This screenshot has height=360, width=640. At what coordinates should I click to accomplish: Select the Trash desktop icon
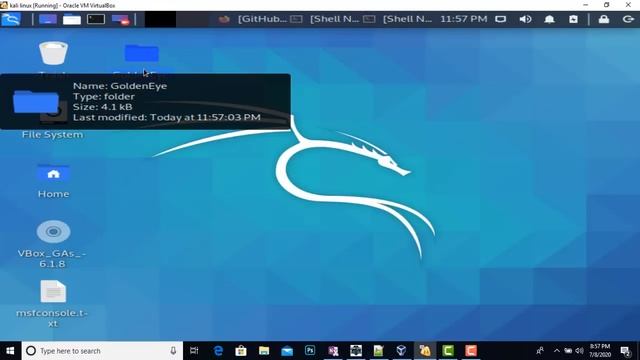tap(53, 53)
